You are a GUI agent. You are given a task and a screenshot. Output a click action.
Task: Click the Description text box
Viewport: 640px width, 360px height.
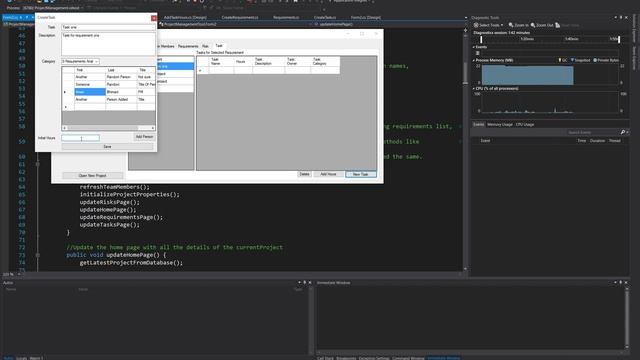(108, 44)
